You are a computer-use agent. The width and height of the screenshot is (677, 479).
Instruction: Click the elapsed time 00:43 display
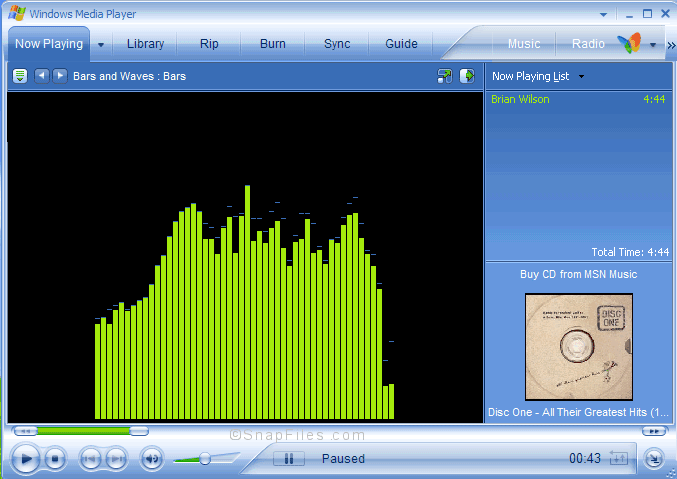[585, 458]
